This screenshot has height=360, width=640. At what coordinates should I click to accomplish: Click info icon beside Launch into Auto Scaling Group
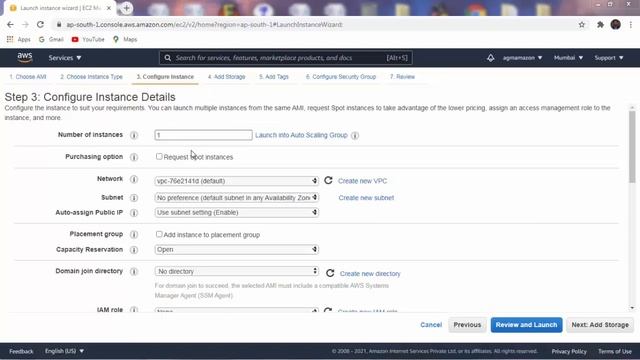pyautogui.click(x=355, y=136)
